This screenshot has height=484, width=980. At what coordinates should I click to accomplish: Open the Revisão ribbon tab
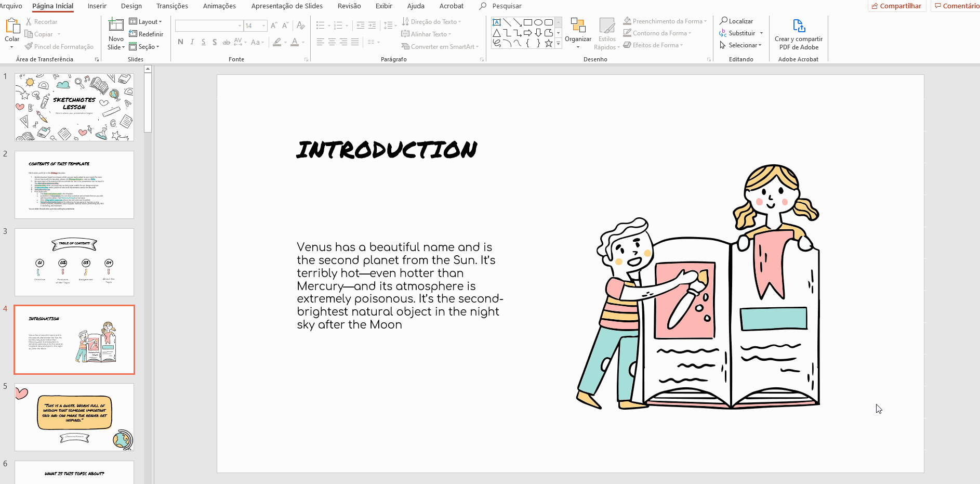(349, 6)
